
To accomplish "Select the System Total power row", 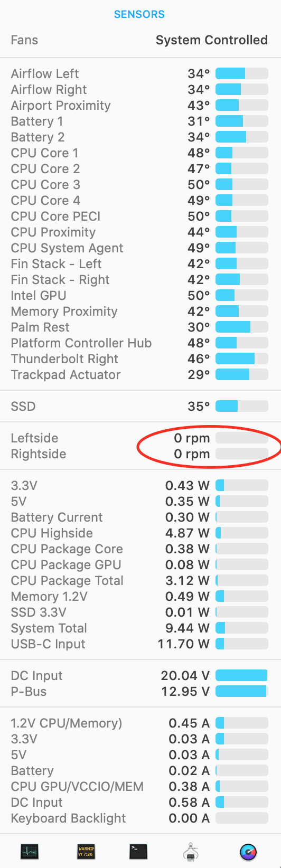I will [x=140, y=628].
